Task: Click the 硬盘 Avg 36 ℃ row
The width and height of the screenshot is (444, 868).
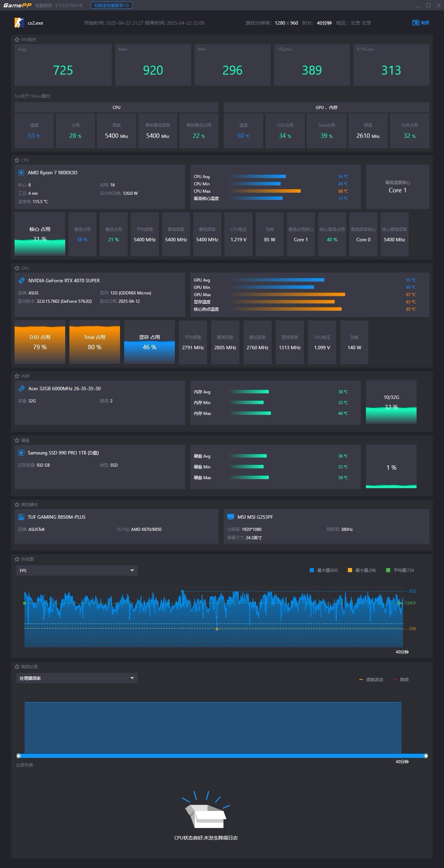Action: click(271, 456)
